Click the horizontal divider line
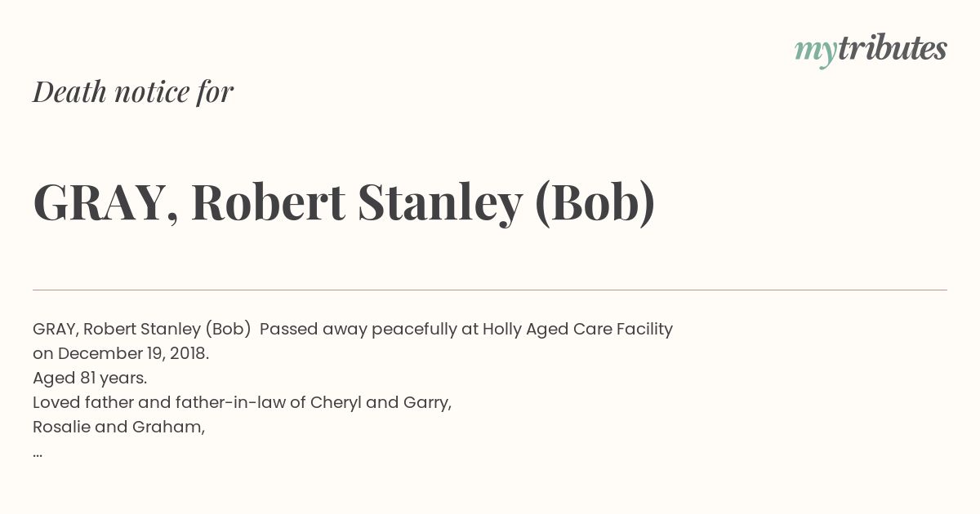The width and height of the screenshot is (980, 514). [490, 290]
